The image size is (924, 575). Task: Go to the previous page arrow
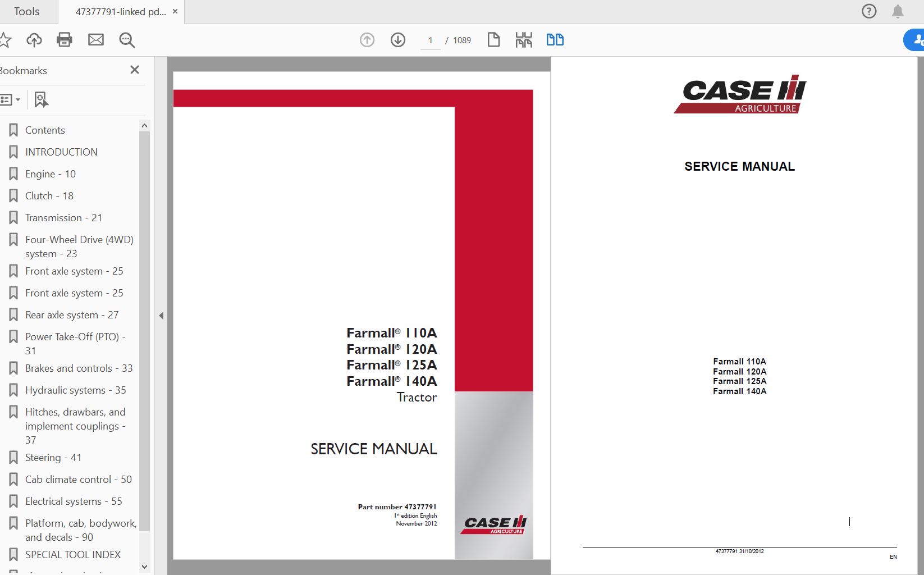(367, 40)
